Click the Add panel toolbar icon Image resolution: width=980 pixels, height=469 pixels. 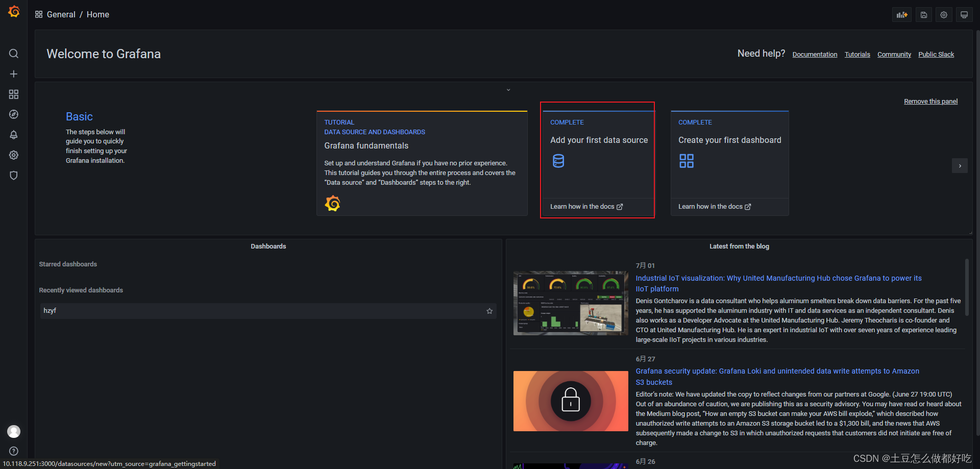pos(902,15)
